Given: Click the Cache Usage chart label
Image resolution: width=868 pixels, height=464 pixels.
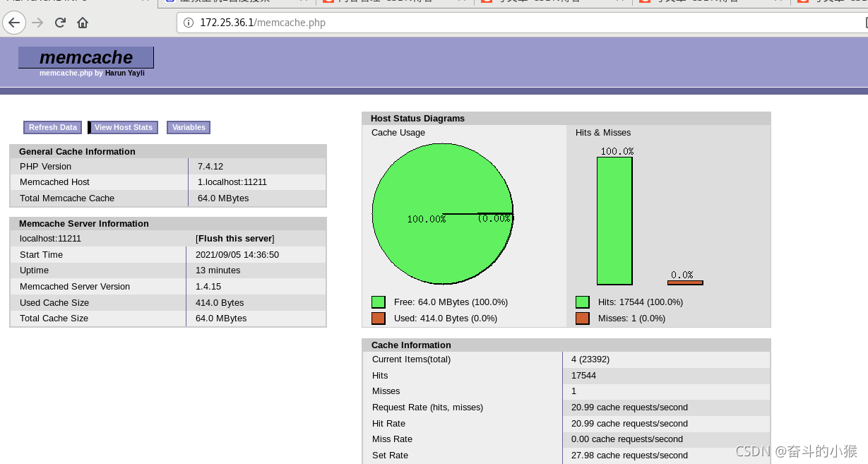Looking at the screenshot, I should pyautogui.click(x=398, y=133).
